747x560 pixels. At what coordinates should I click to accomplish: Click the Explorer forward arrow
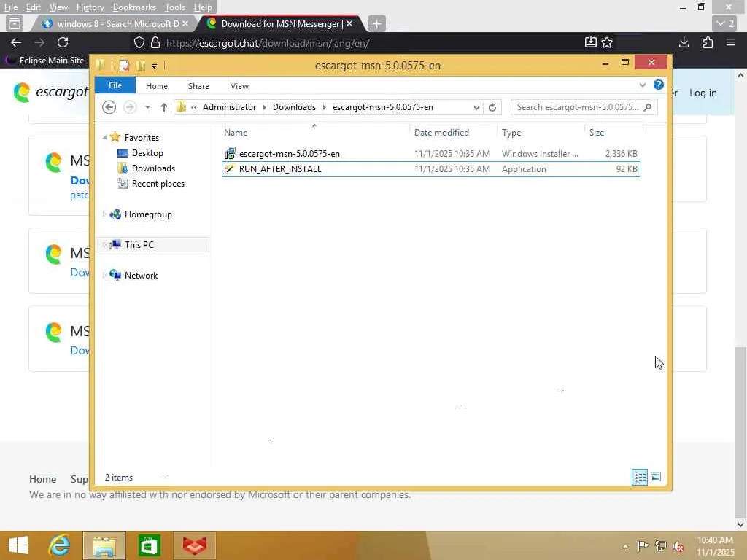click(130, 107)
